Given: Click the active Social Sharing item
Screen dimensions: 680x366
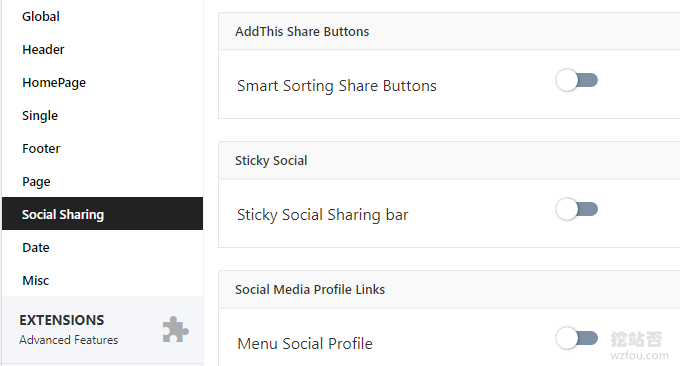Looking at the screenshot, I should [102, 213].
